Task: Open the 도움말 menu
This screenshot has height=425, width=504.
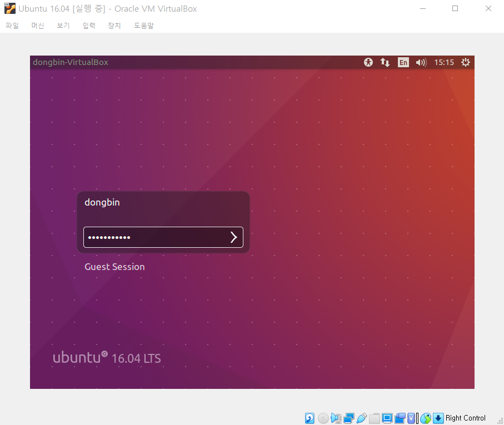Action: click(144, 26)
